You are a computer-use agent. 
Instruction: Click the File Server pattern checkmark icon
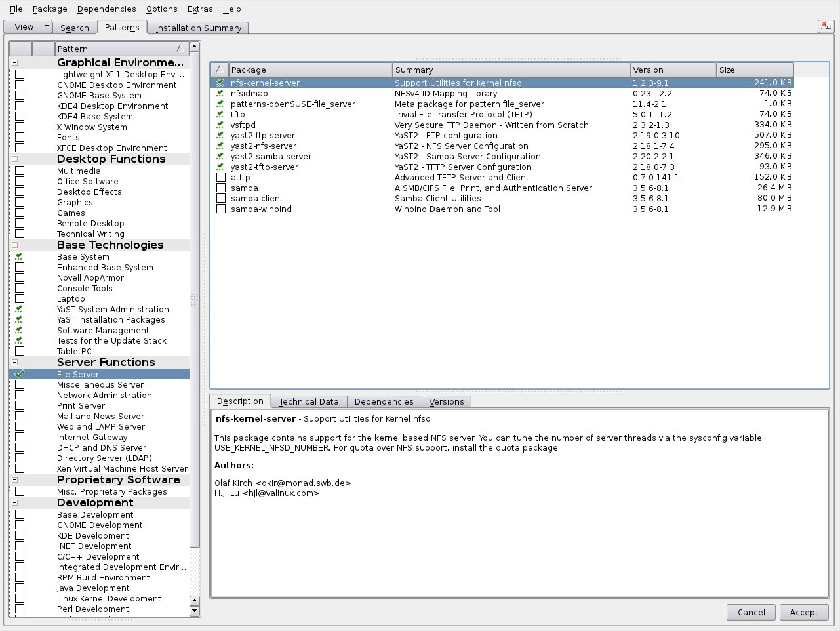click(20, 374)
